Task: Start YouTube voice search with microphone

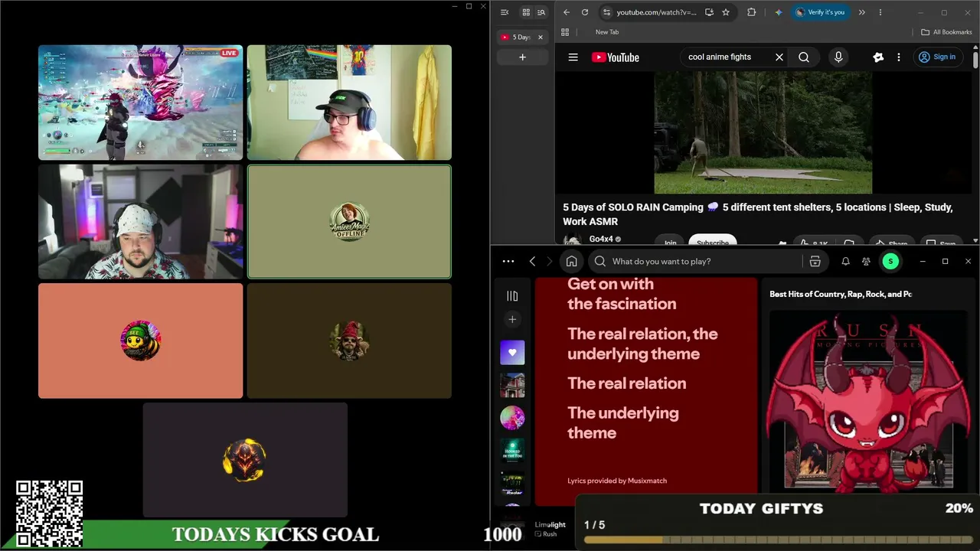Action: point(838,57)
